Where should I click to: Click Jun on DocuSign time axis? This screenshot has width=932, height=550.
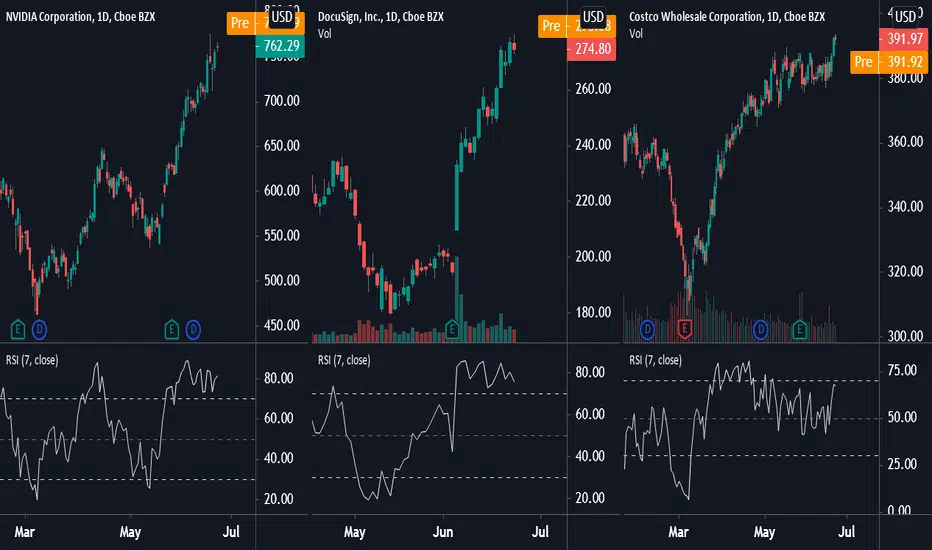[443, 532]
